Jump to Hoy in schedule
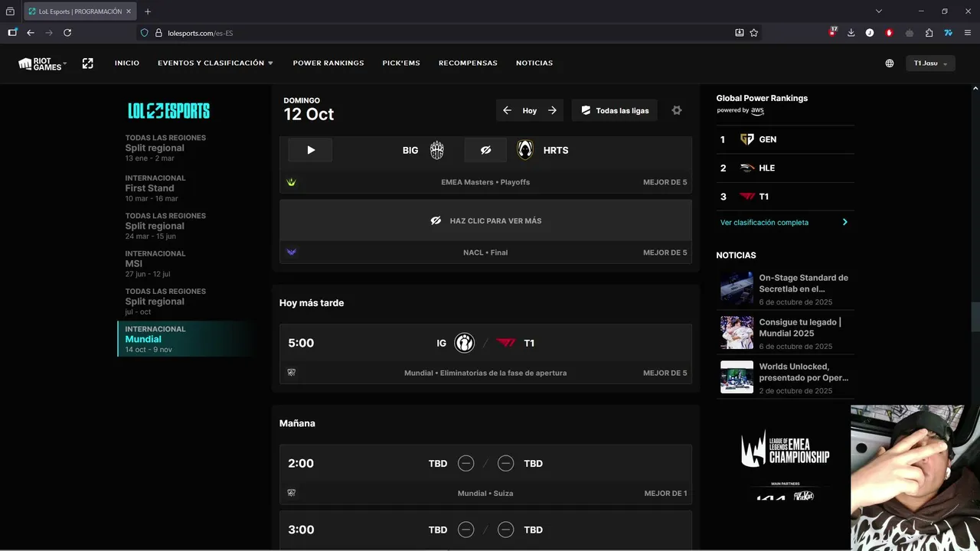This screenshot has height=551, width=980. (x=530, y=110)
